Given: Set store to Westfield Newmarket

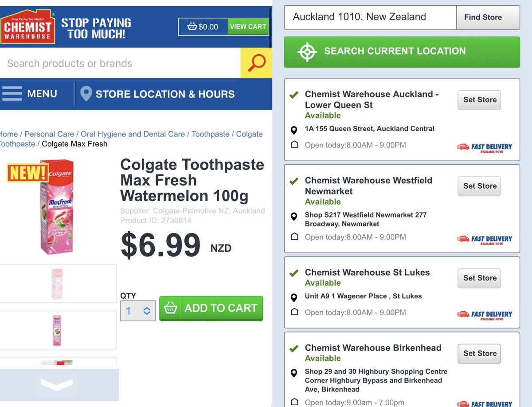Looking at the screenshot, I should 479,186.
